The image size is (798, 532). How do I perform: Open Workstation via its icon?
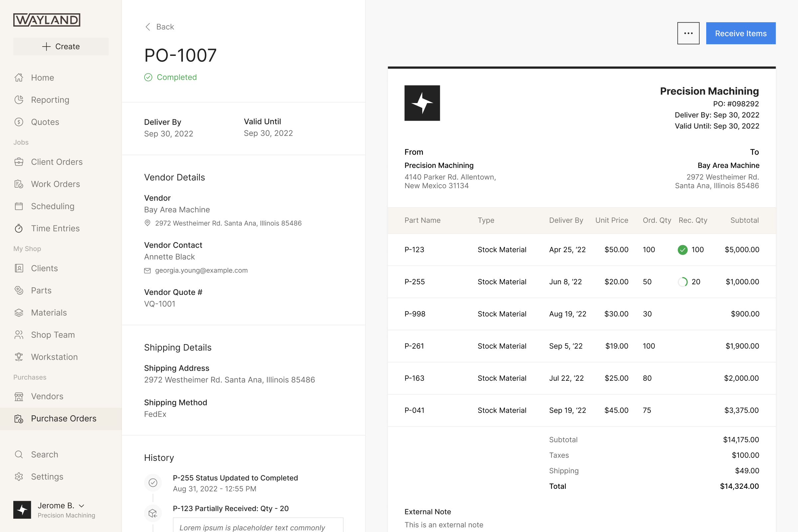click(x=19, y=357)
